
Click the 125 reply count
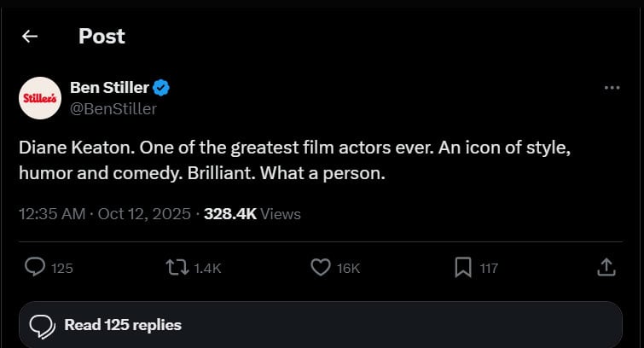pos(62,269)
